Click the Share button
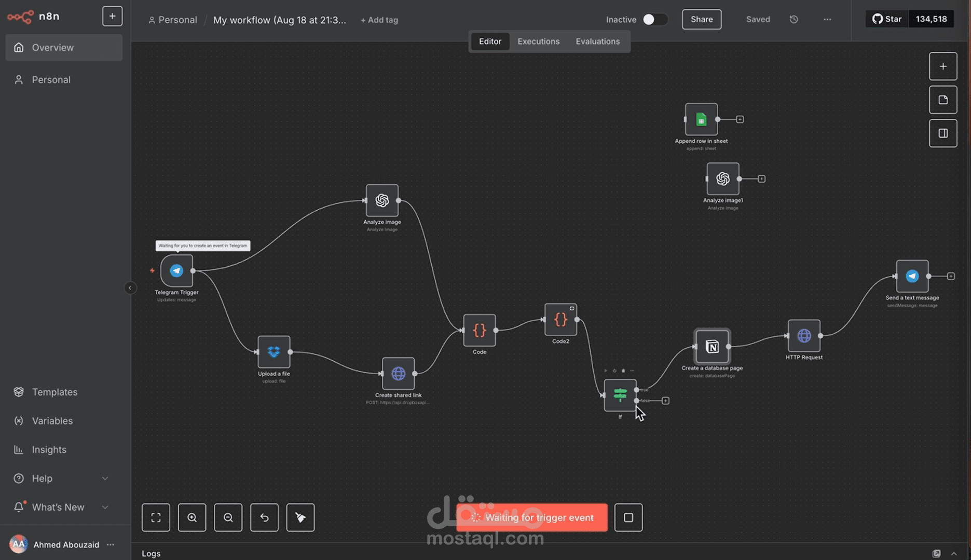Viewport: 971px width, 560px height. click(x=701, y=19)
